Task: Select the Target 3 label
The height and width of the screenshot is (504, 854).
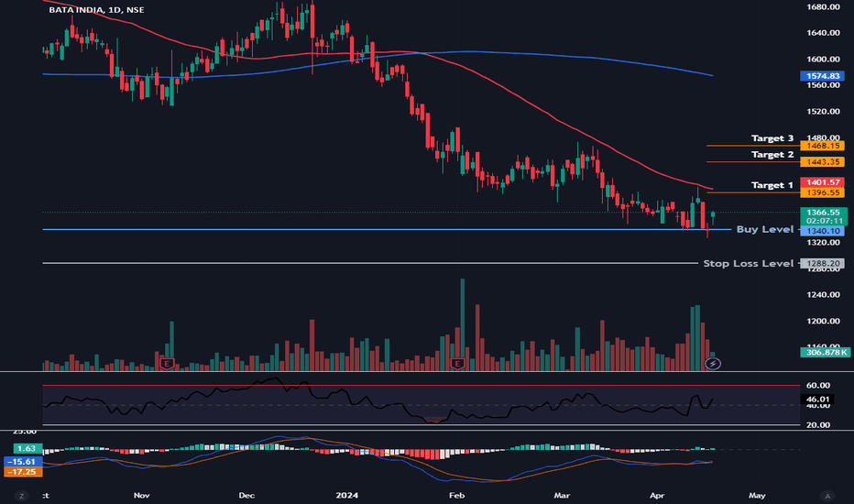Action: pos(772,138)
